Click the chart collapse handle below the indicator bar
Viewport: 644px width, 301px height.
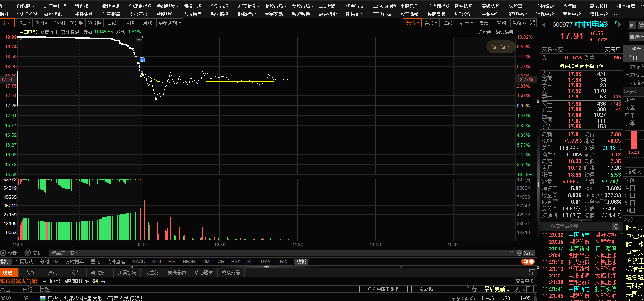pyautogui.click(x=266, y=267)
